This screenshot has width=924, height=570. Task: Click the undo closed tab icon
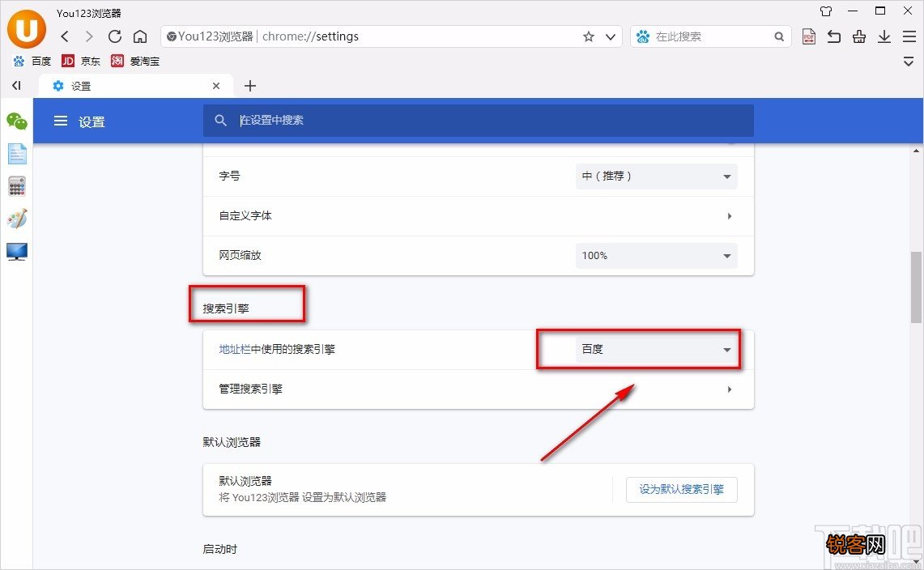(834, 36)
